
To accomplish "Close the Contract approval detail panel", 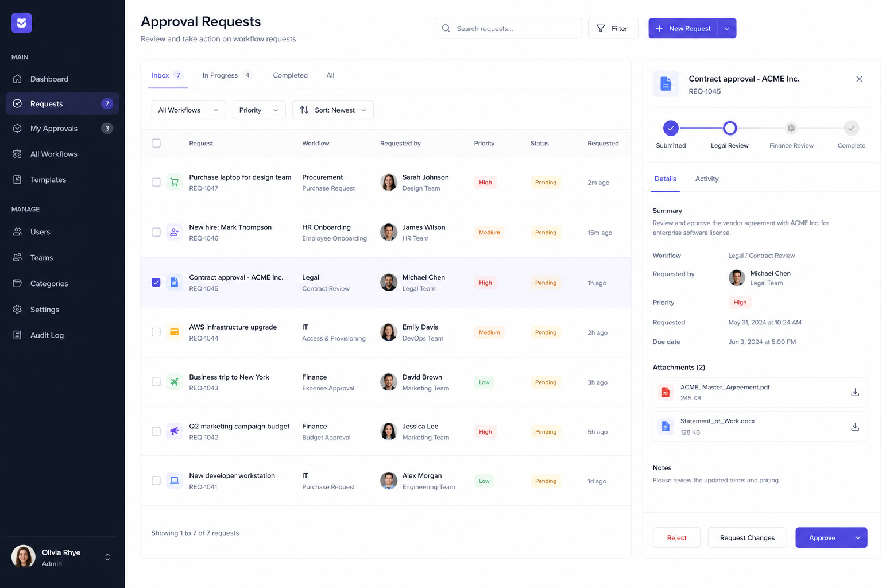I will (859, 79).
